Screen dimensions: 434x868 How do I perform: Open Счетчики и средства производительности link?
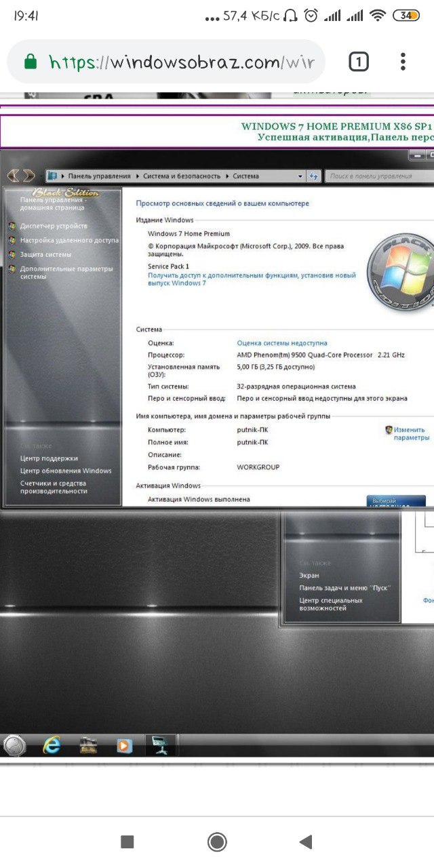point(54,487)
